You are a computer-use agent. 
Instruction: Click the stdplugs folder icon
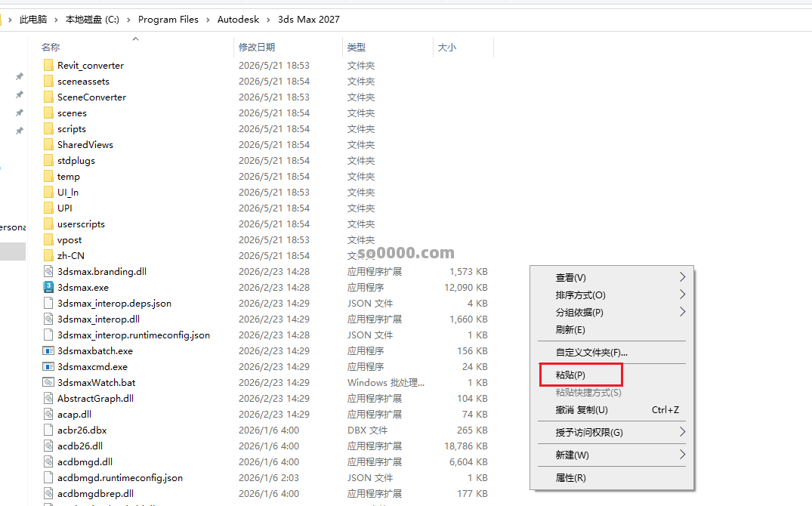click(48, 161)
